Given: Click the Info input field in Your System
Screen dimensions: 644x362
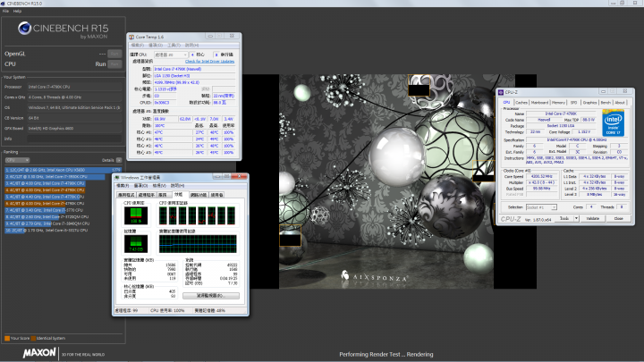Looking at the screenshot, I should [x=74, y=139].
